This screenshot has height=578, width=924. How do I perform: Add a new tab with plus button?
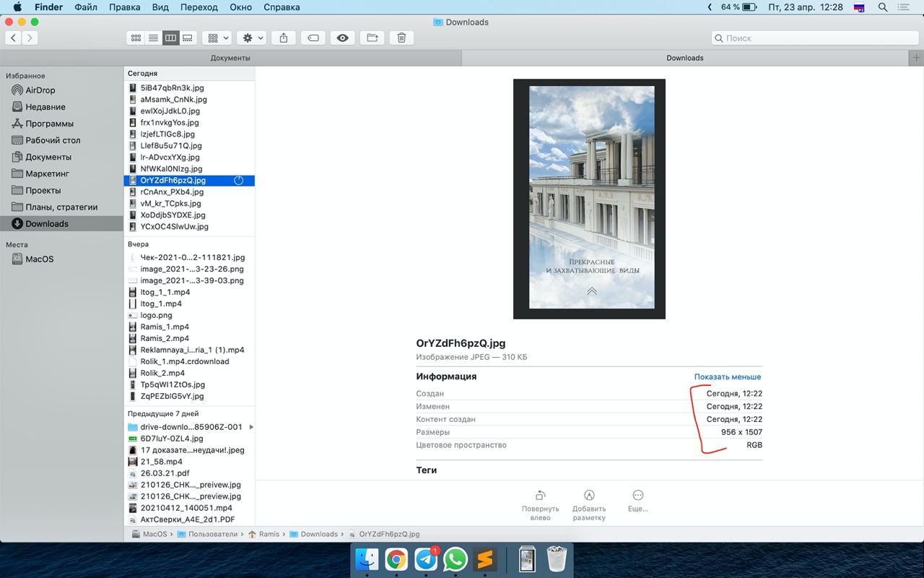coord(916,58)
